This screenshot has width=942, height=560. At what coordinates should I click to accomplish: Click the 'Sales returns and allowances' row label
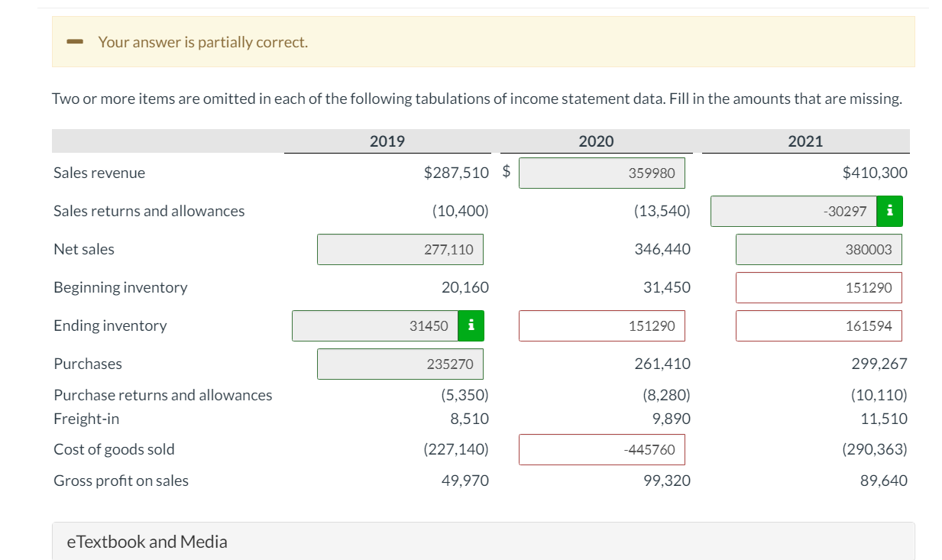click(149, 211)
